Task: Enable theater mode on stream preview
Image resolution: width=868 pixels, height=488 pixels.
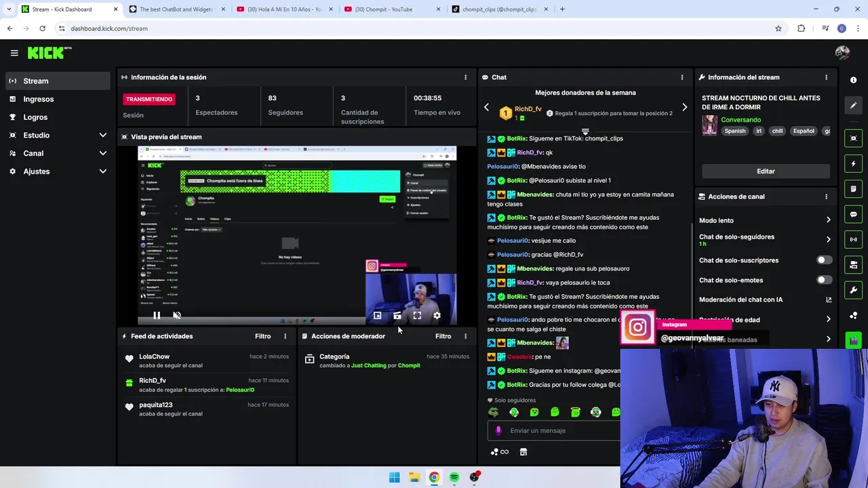Action: (x=397, y=315)
